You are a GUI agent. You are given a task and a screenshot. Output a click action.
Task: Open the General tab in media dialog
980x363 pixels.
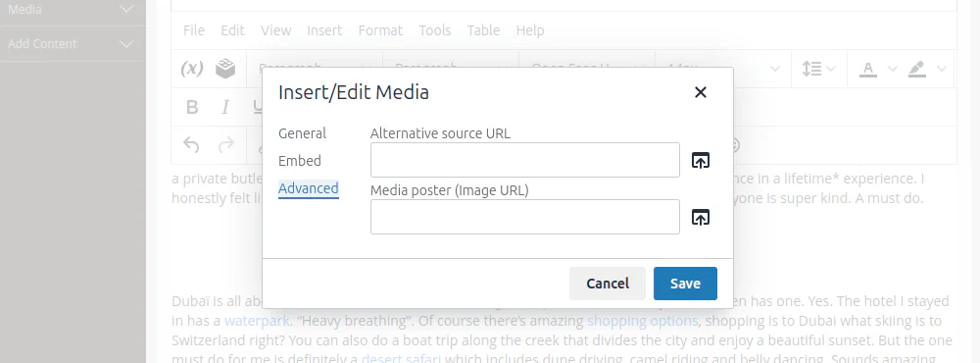tap(302, 133)
